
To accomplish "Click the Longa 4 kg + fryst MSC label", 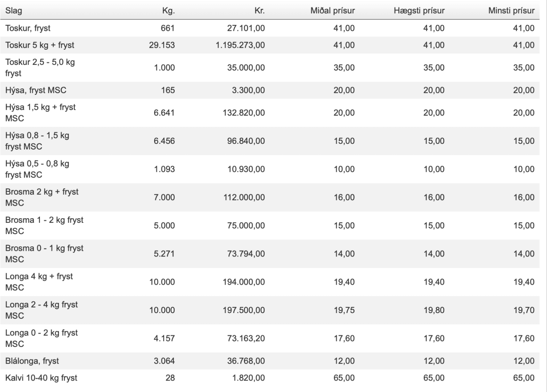I will pos(39,282).
